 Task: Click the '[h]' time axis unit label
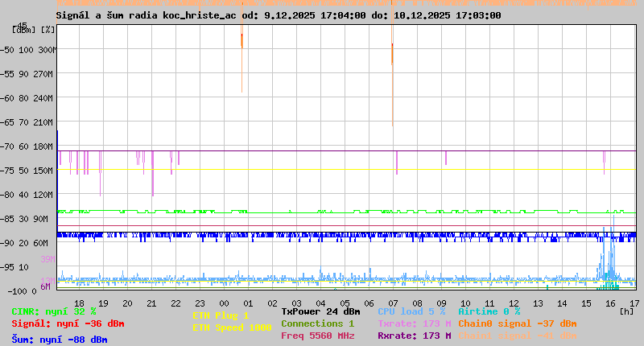click(x=626, y=311)
